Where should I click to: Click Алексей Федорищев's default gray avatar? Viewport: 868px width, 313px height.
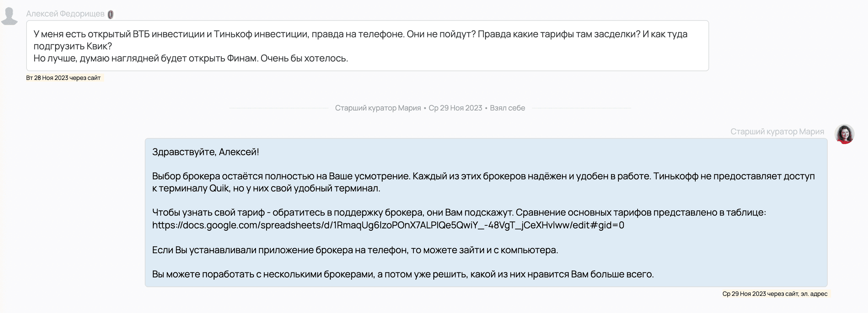[x=9, y=16]
